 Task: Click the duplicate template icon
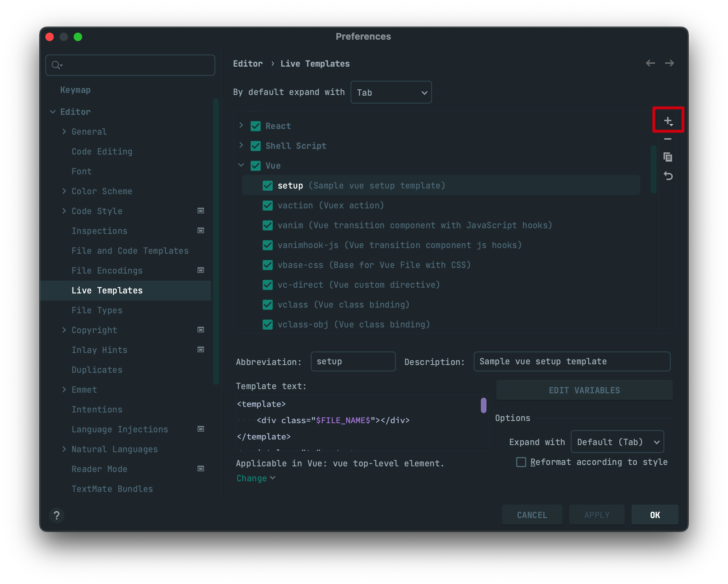pyautogui.click(x=668, y=157)
